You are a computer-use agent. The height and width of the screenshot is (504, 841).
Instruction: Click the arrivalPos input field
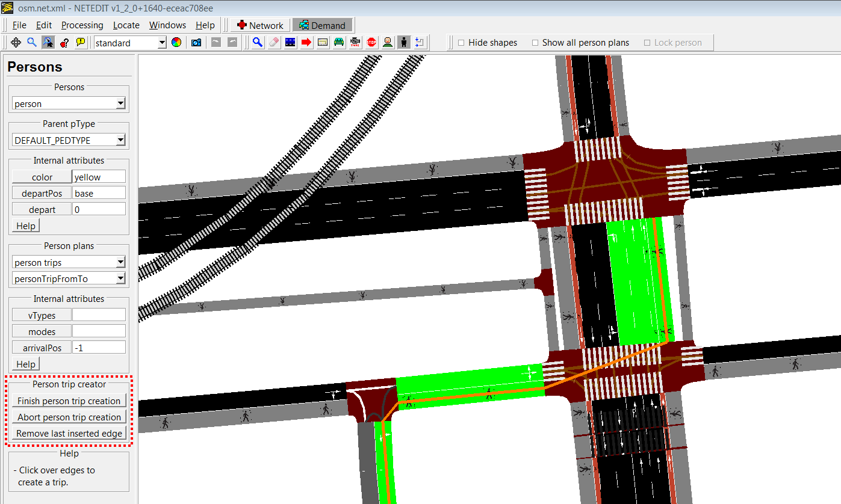(99, 348)
